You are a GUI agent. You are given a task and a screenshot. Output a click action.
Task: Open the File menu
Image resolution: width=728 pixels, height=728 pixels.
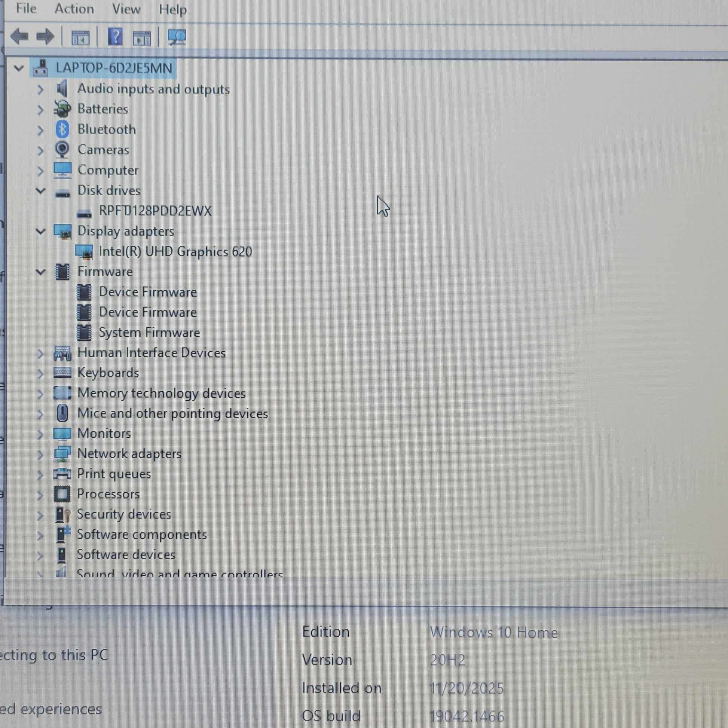[x=27, y=9]
